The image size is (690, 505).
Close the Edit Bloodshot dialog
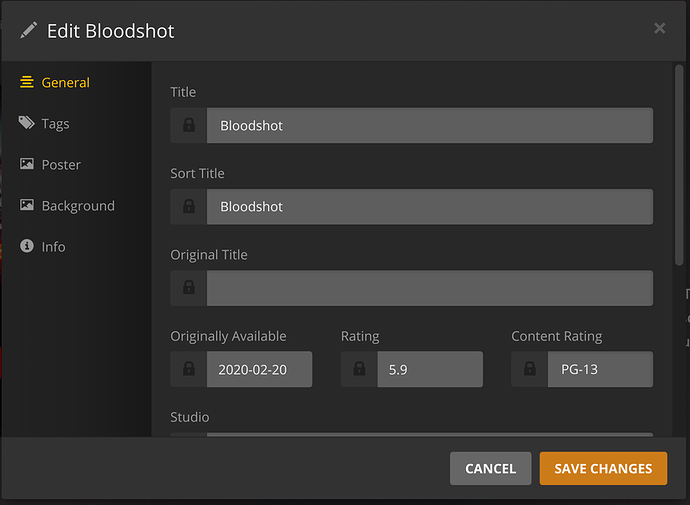[x=659, y=29]
